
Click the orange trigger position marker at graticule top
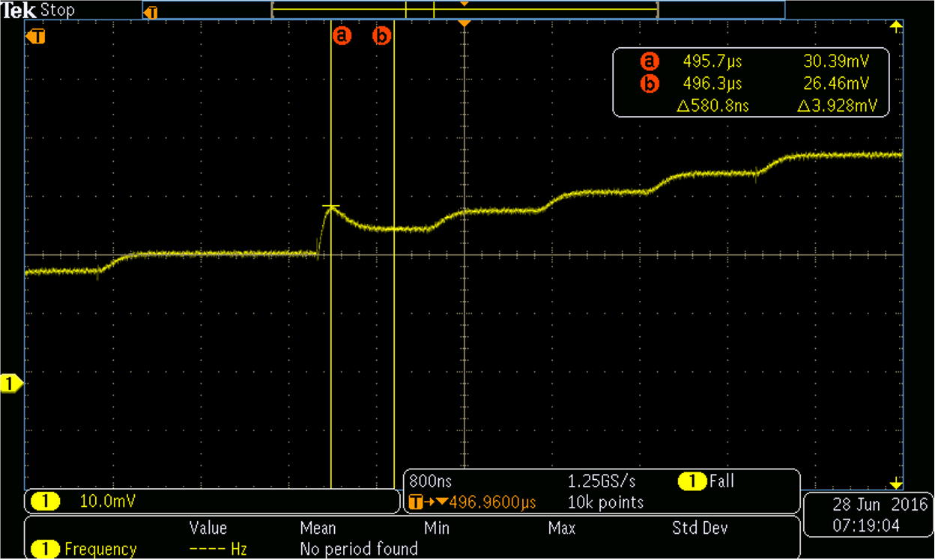(x=465, y=25)
